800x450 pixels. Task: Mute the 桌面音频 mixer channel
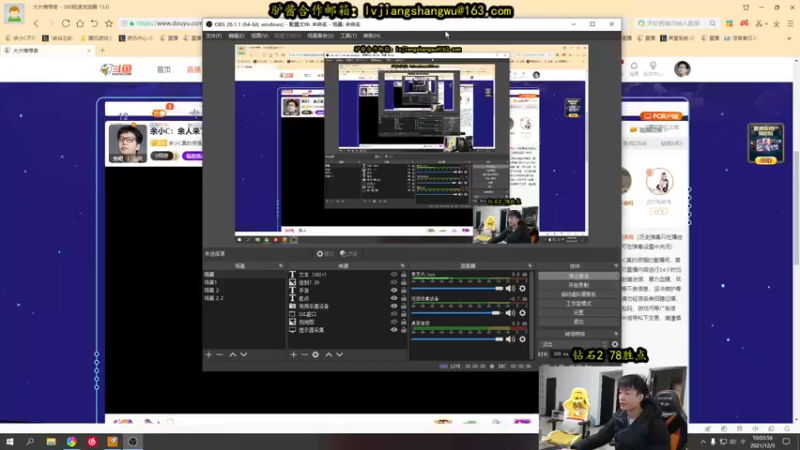tap(510, 339)
